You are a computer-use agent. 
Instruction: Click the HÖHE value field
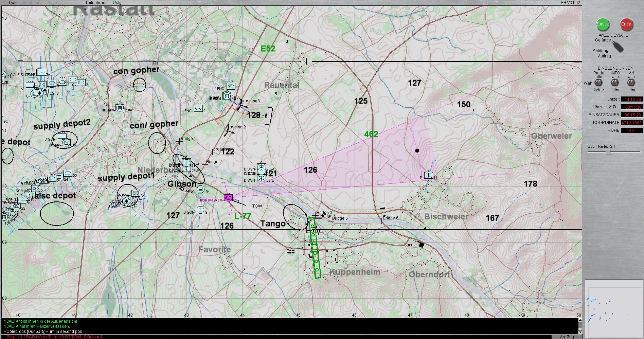(x=632, y=130)
